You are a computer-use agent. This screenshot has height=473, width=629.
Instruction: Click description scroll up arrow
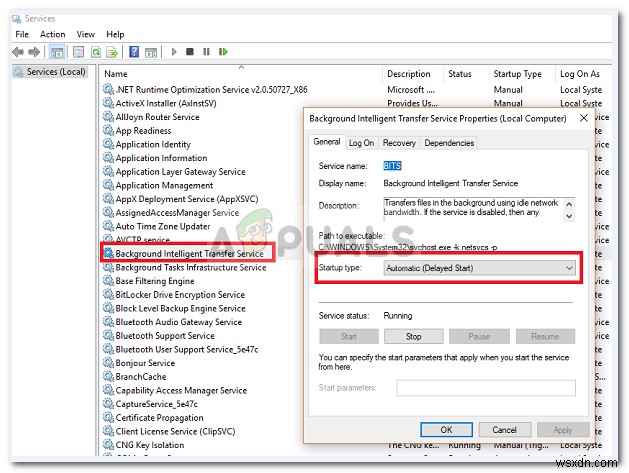569,204
